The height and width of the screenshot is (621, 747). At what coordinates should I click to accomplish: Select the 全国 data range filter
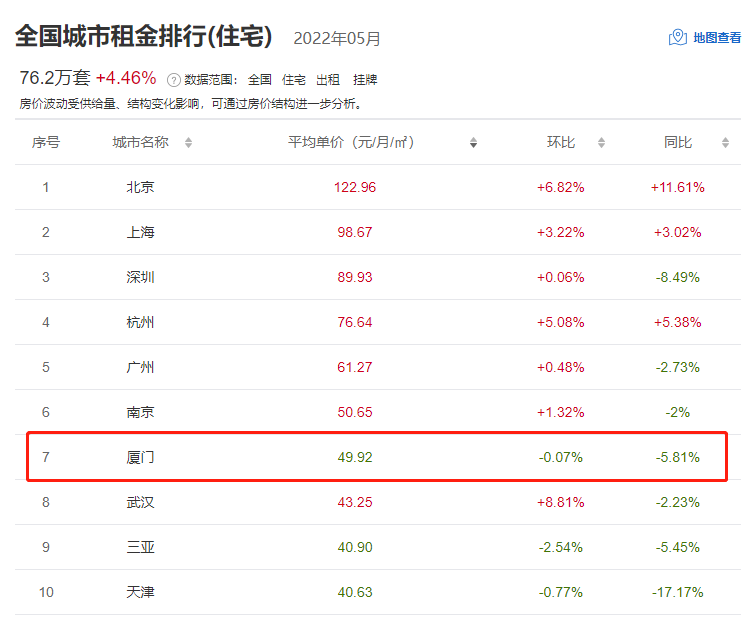260,80
